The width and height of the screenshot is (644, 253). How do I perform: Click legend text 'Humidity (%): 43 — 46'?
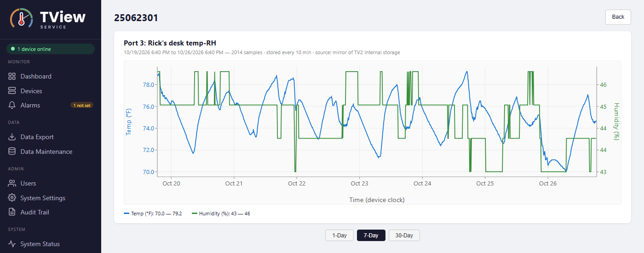click(224, 214)
